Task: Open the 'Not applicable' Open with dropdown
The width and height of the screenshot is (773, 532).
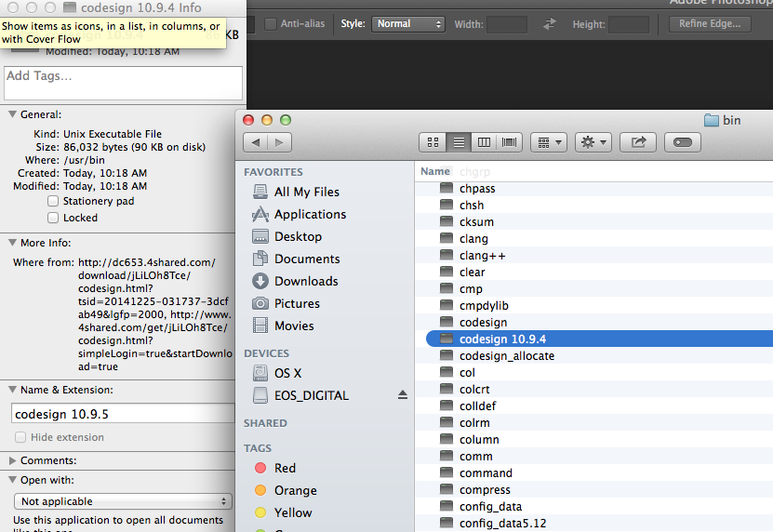Action: (123, 501)
